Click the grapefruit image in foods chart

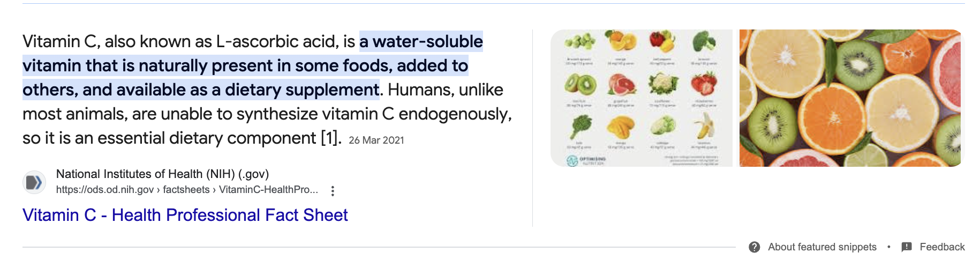pos(621,85)
